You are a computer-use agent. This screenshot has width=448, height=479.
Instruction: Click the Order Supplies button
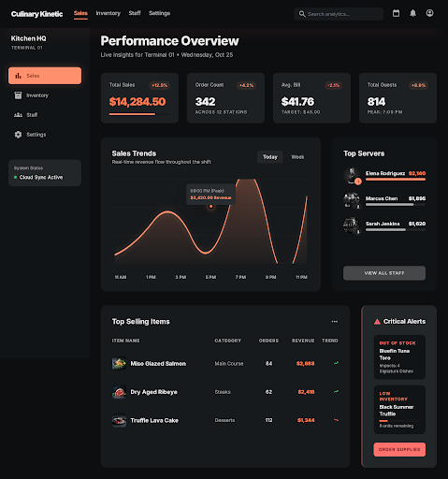[x=399, y=449]
